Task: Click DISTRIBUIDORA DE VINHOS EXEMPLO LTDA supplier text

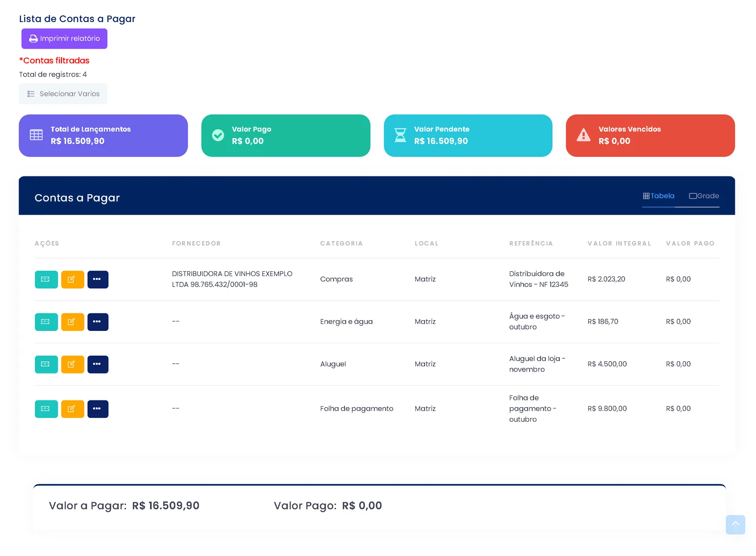Action: coord(232,279)
